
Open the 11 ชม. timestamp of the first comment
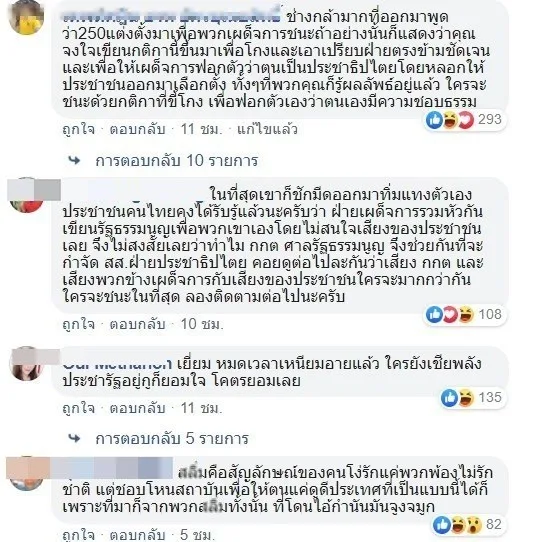[x=201, y=129]
